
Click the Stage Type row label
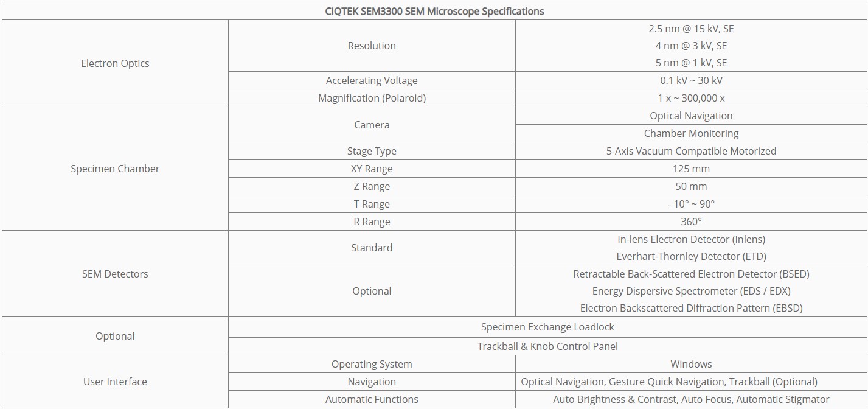(x=372, y=151)
